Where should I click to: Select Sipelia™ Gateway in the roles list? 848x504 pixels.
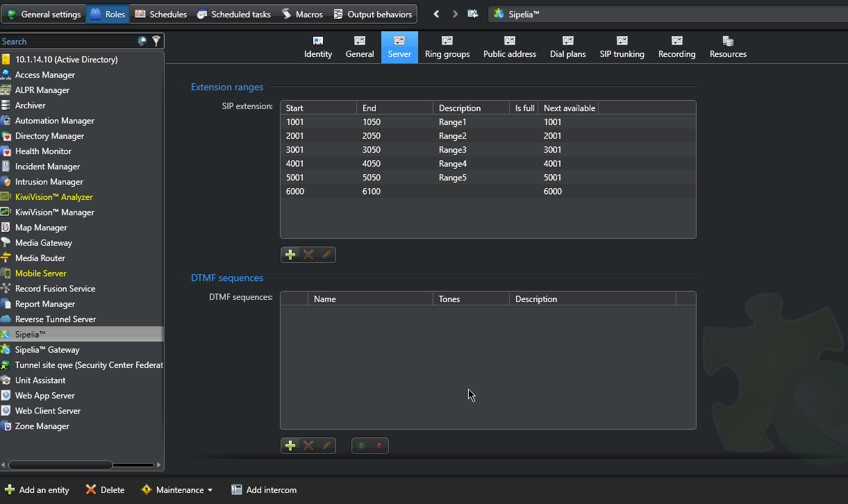pyautogui.click(x=47, y=350)
